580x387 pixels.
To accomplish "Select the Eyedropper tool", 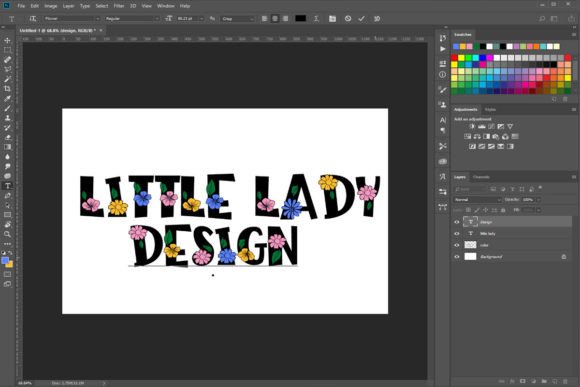I will click(x=7, y=98).
